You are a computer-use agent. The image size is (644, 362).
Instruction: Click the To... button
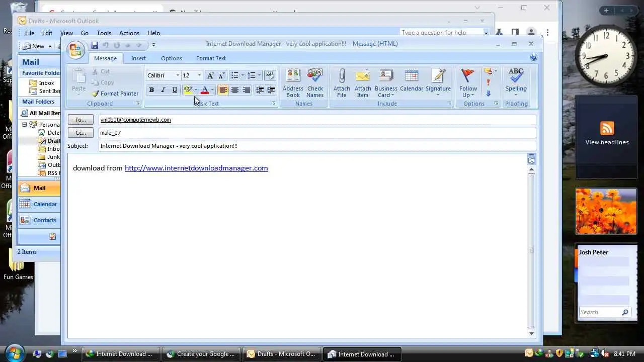[x=80, y=120]
